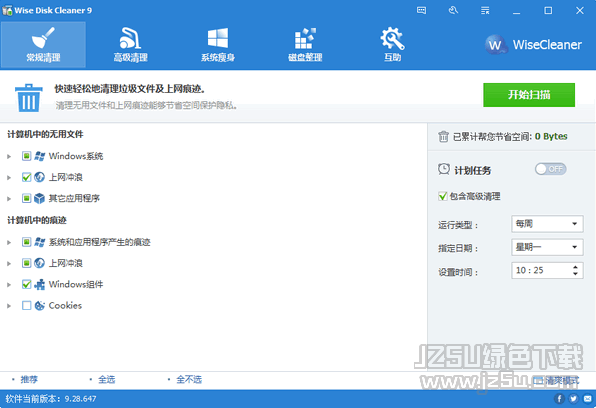Screen dimensions: 596x408
Task: Click globe icon of 上网冲浪 under 痕迹
Action: [40, 263]
